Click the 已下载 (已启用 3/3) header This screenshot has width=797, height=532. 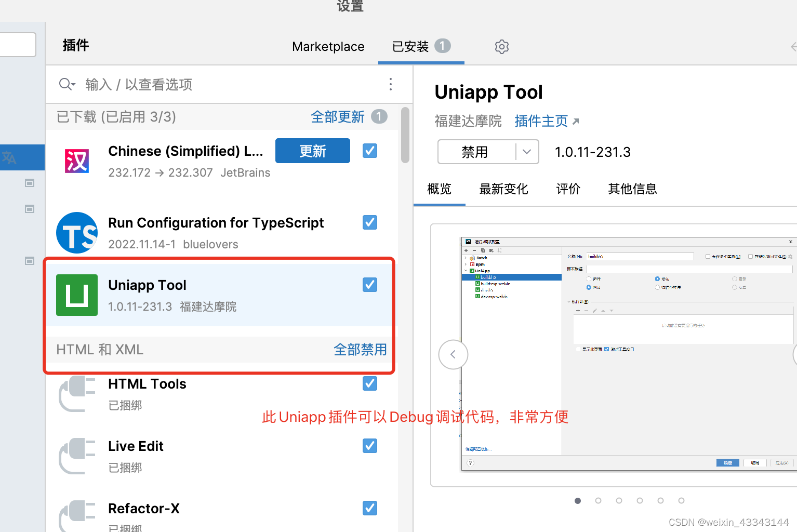pyautogui.click(x=116, y=116)
